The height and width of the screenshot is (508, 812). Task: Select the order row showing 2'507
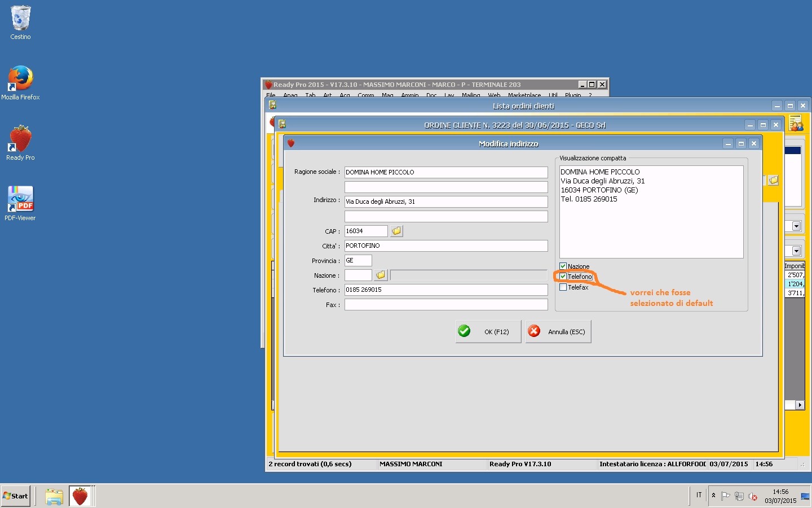(794, 275)
